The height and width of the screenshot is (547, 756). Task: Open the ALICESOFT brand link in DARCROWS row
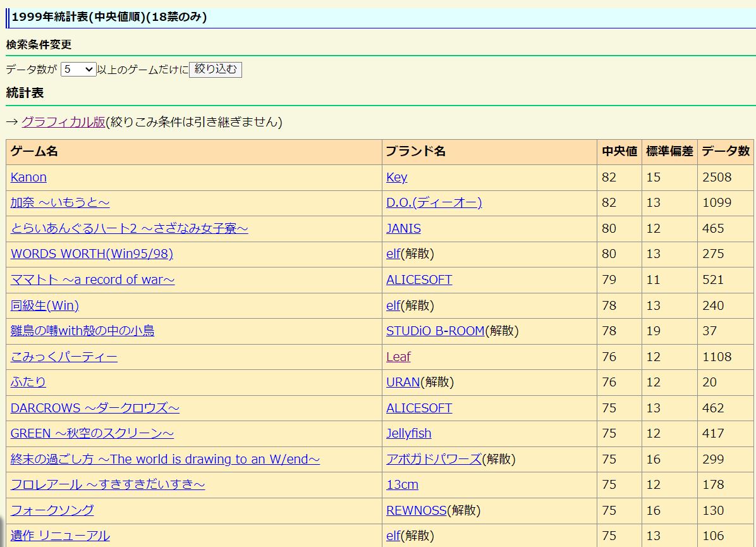click(x=419, y=408)
